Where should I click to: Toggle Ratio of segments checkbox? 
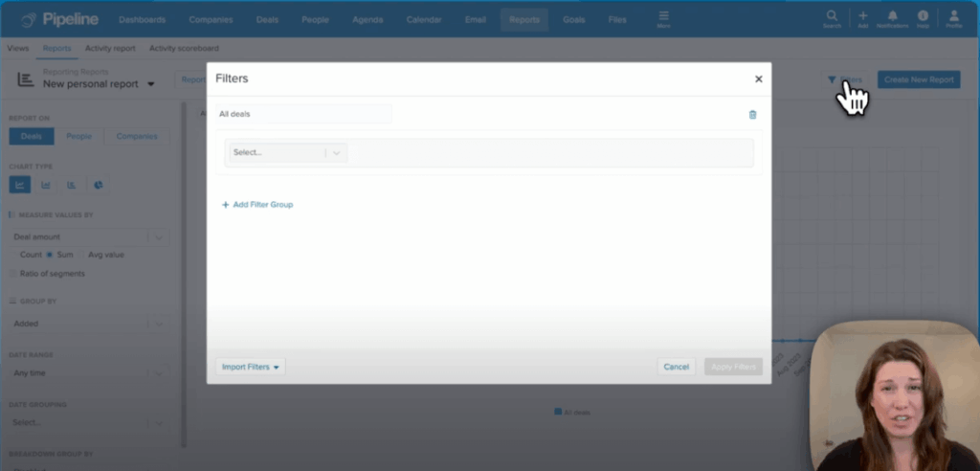tap(13, 274)
